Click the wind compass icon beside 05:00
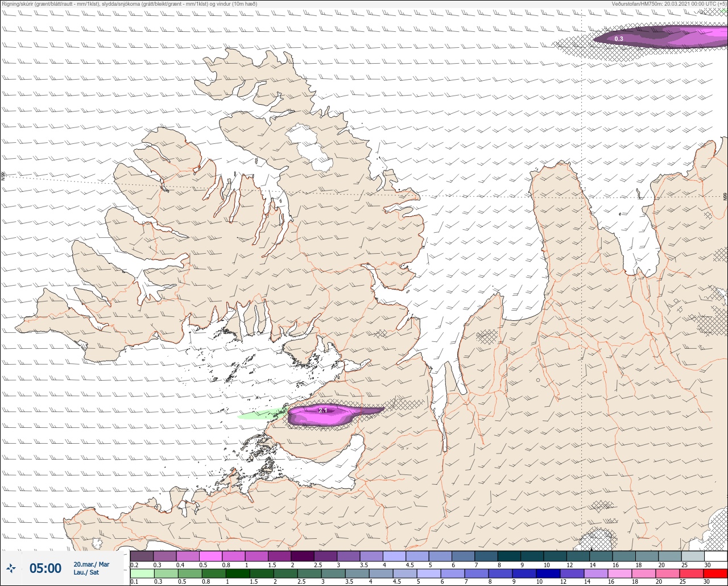Screen dimensions: 728x586 pos(11,568)
